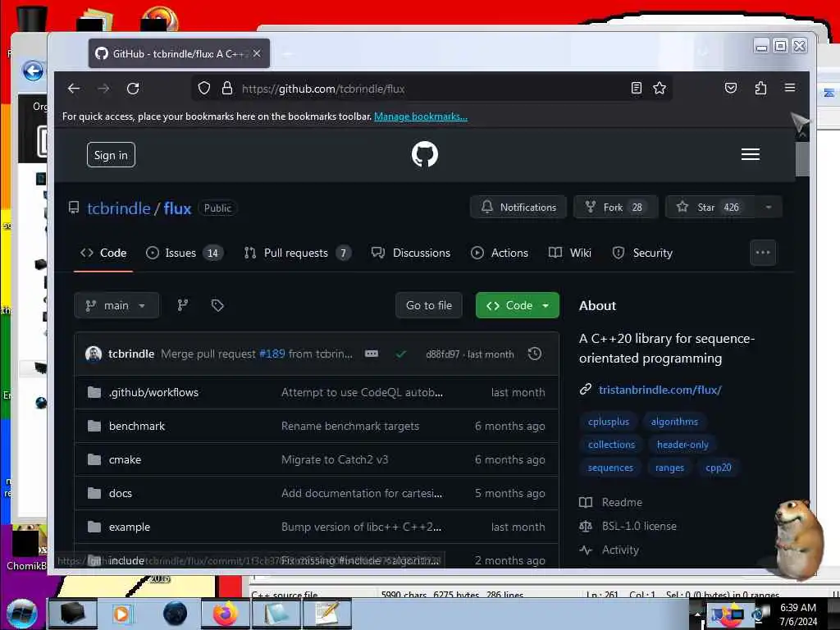Click Go to file button
This screenshot has height=630, width=840.
tap(428, 305)
